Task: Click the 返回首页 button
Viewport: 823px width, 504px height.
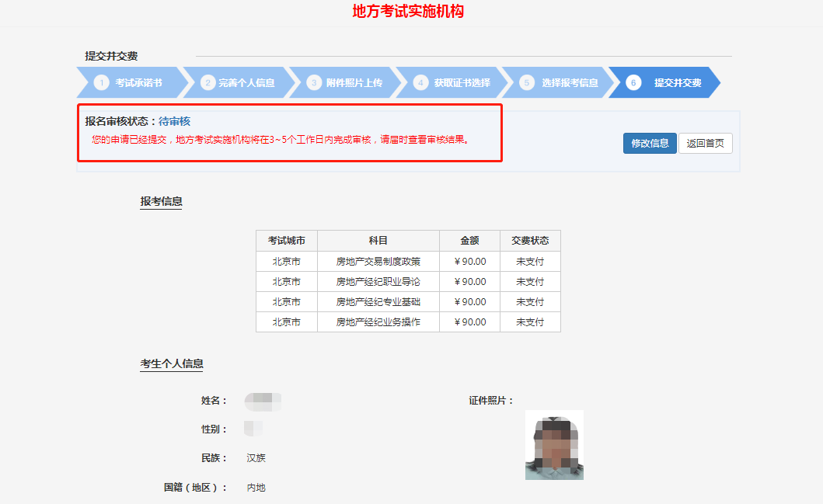Action: tap(705, 143)
